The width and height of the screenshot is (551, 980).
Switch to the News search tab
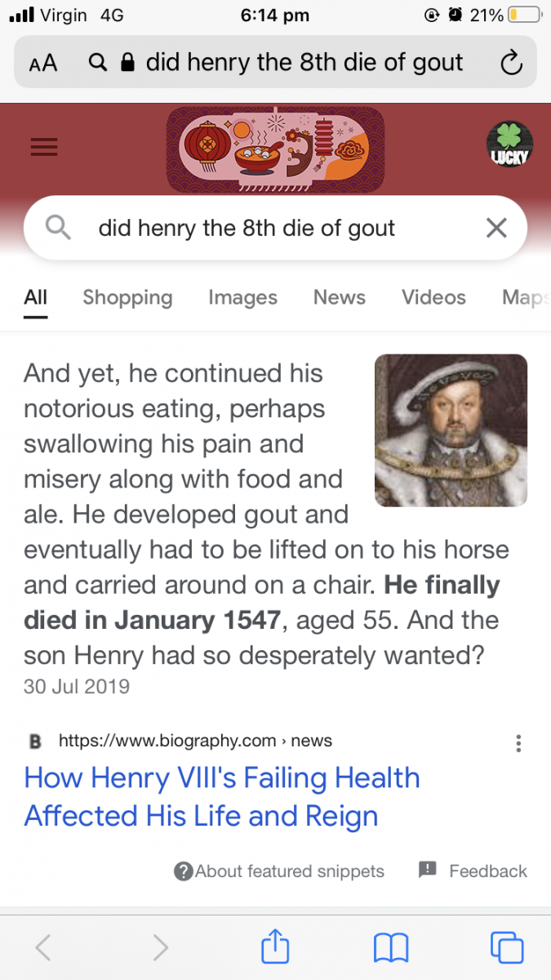339,297
